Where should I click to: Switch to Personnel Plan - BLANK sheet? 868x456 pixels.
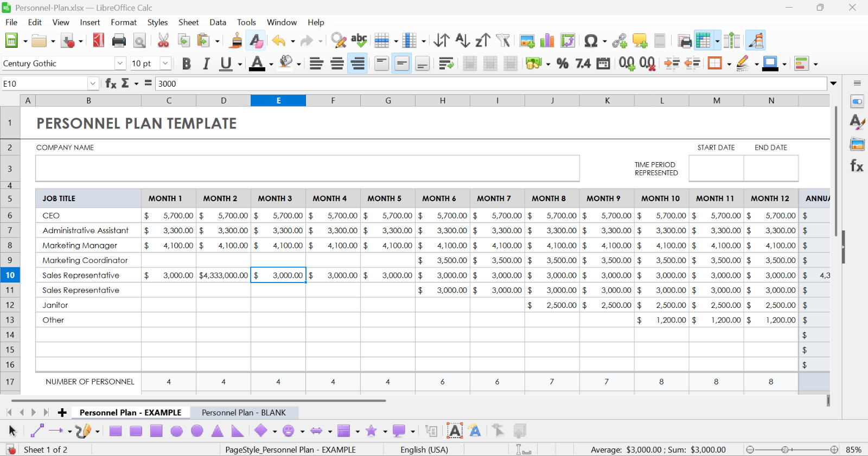tap(244, 413)
